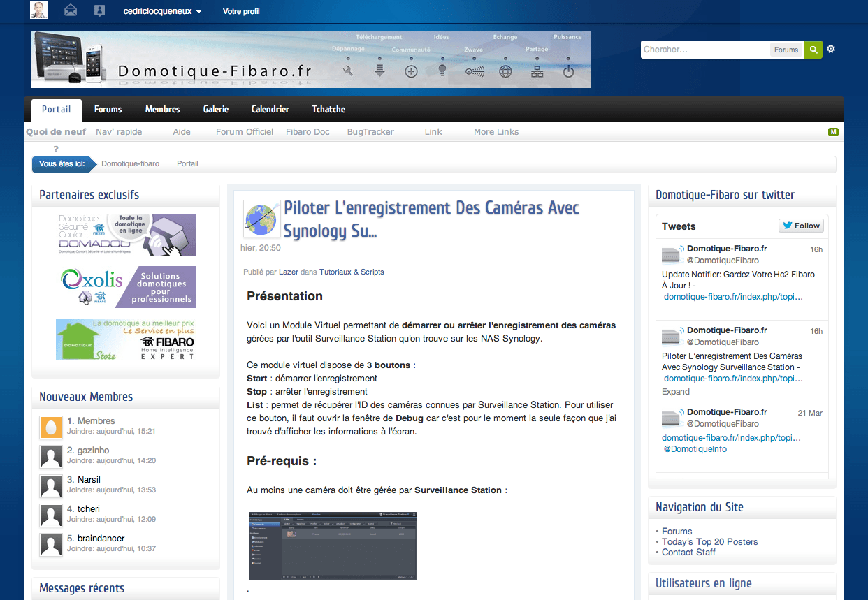Open Narsil member profile

coord(89,480)
